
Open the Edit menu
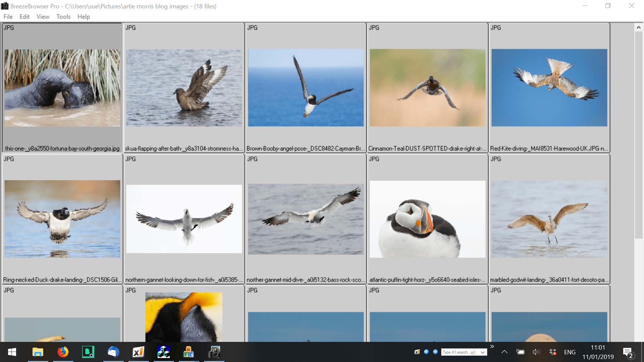click(23, 16)
